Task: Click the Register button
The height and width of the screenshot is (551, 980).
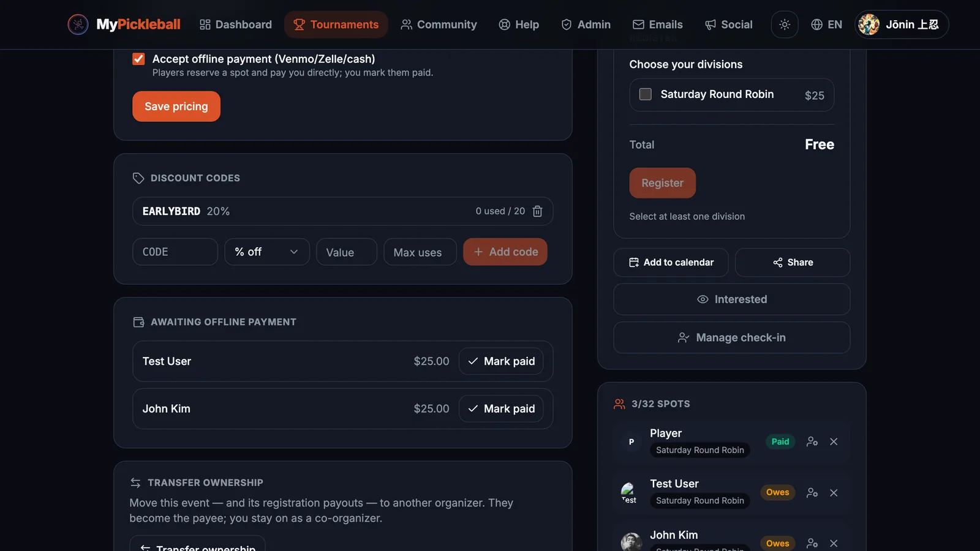Action: pyautogui.click(x=662, y=183)
